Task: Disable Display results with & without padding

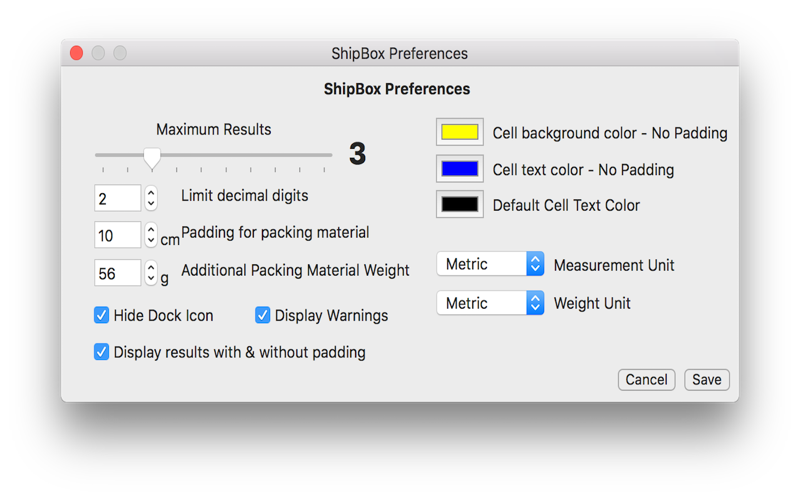Action: [102, 352]
